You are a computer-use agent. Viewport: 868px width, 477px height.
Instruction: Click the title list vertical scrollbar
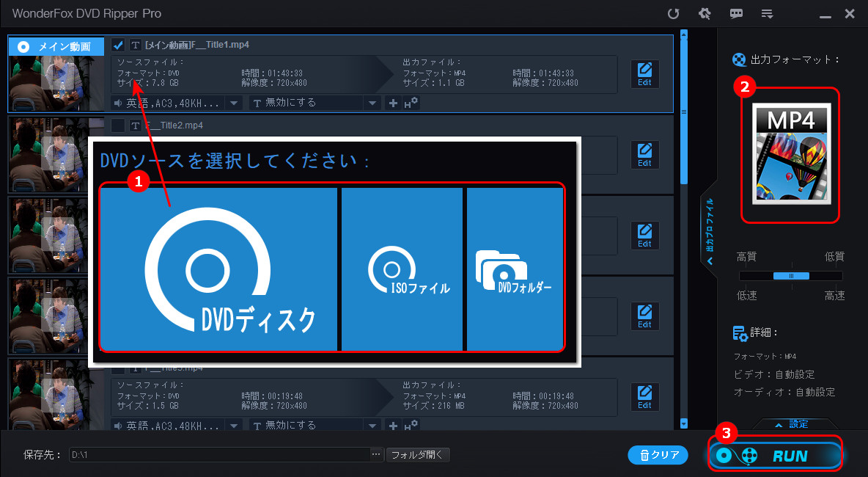[x=684, y=111]
